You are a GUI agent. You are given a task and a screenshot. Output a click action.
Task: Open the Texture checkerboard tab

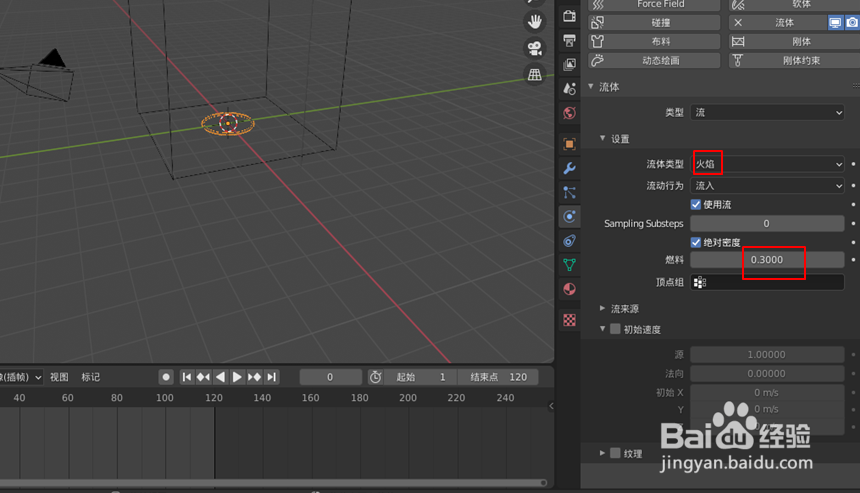point(569,320)
